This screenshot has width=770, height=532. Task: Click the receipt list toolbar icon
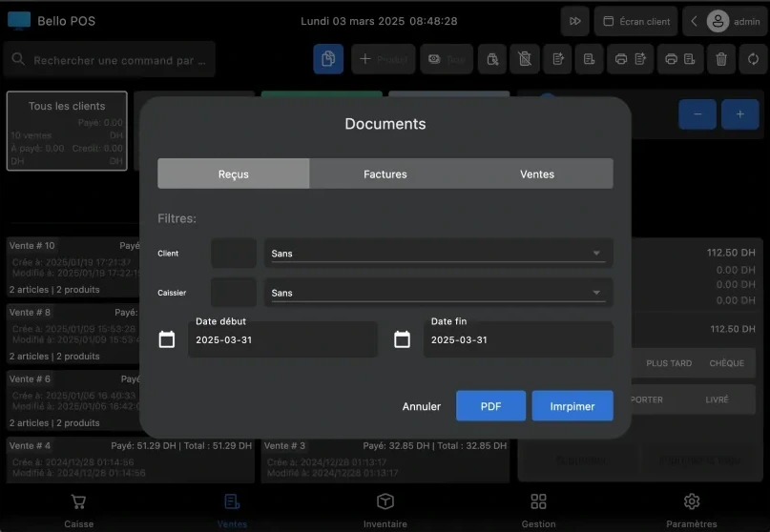(x=590, y=59)
